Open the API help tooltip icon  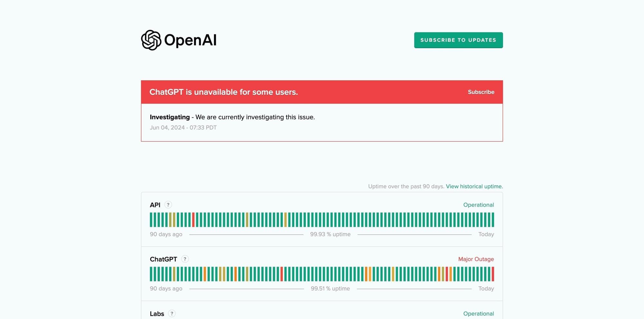(168, 205)
